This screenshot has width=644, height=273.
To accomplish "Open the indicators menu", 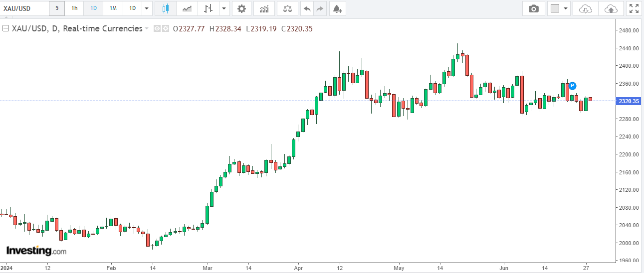I will (264, 8).
